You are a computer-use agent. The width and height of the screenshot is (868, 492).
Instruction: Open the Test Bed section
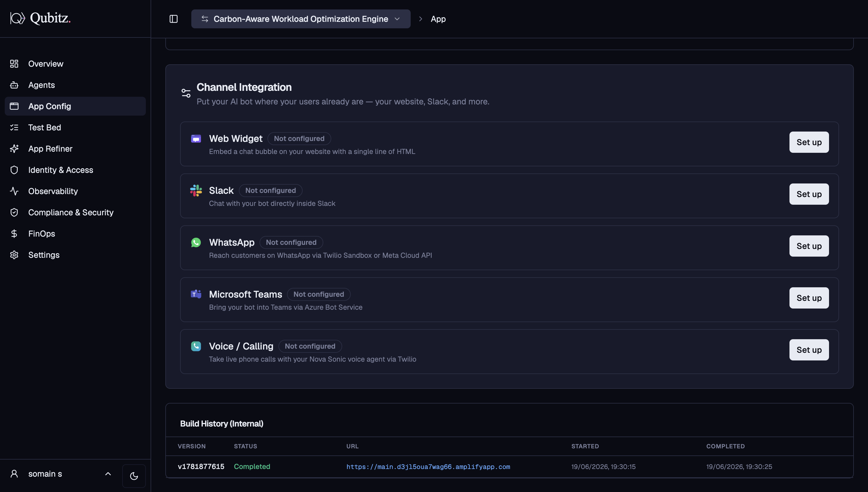[x=75, y=127]
